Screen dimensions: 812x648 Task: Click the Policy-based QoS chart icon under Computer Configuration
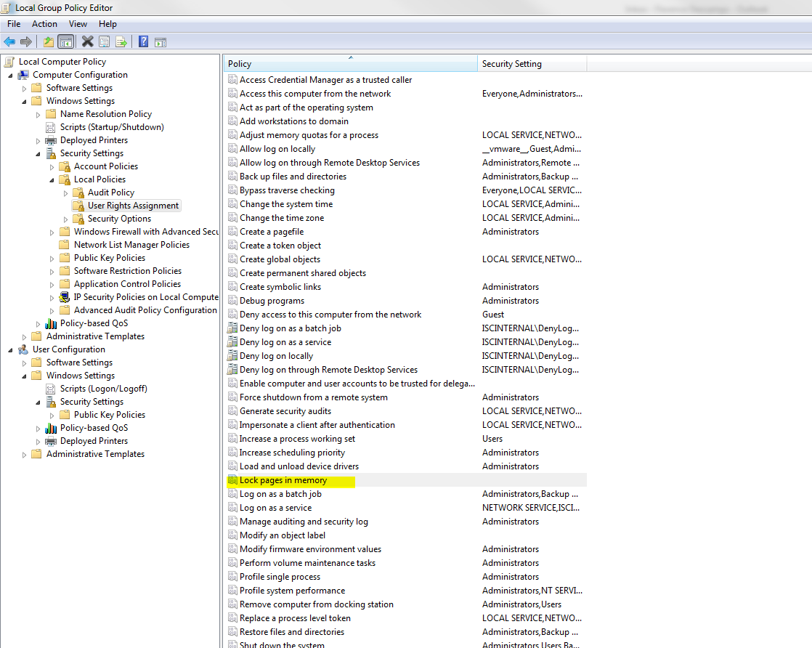click(51, 324)
